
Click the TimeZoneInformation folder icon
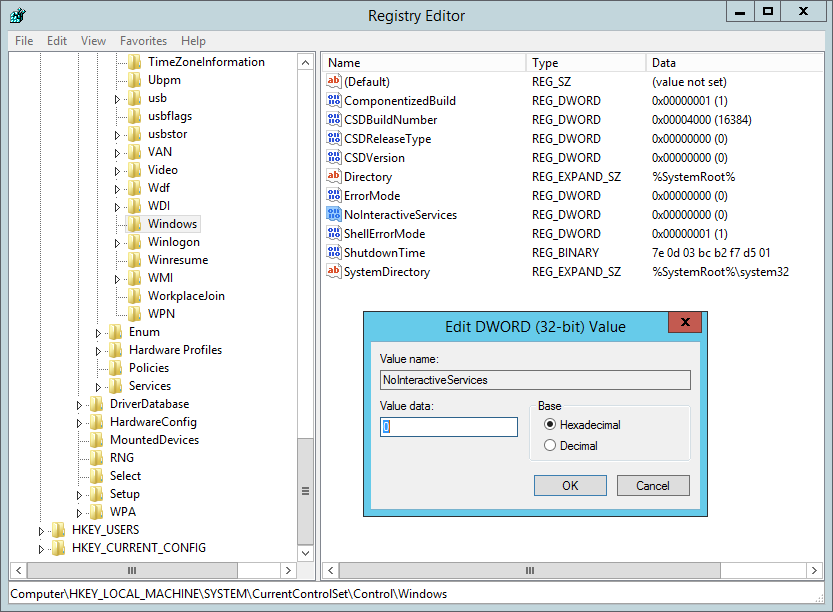(135, 62)
